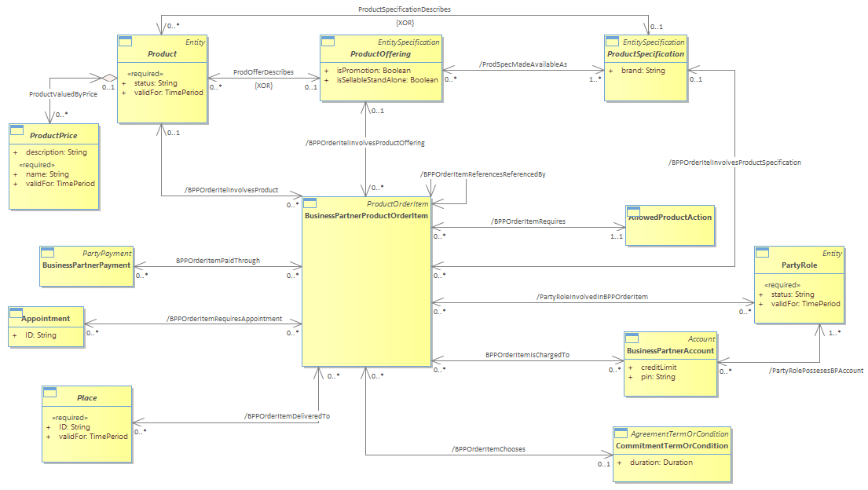Select the ProductPrice class title

tap(53, 135)
